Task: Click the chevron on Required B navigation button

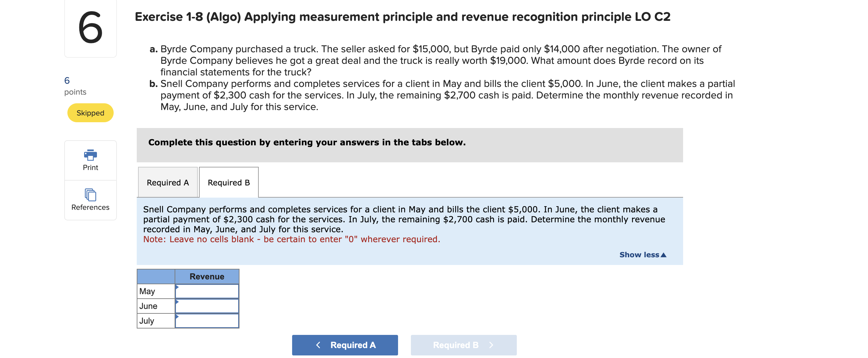Action: coord(491,345)
